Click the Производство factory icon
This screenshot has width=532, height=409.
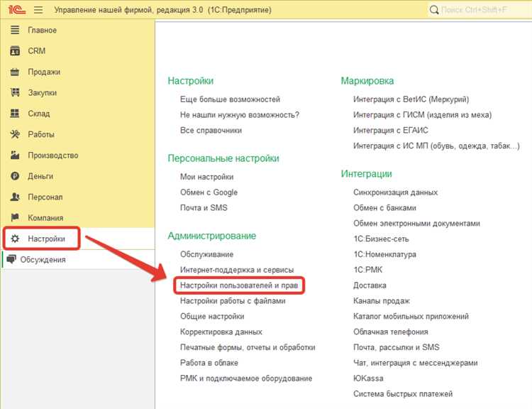(15, 155)
